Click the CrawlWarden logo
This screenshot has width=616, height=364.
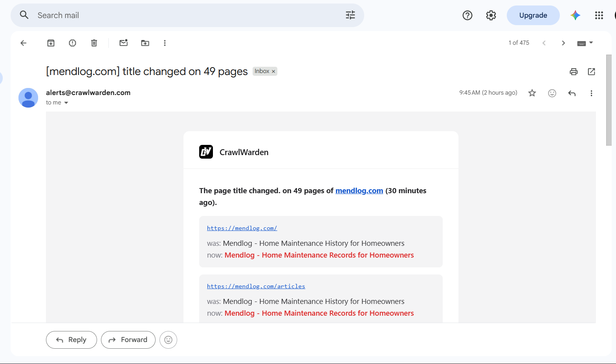coord(206,152)
